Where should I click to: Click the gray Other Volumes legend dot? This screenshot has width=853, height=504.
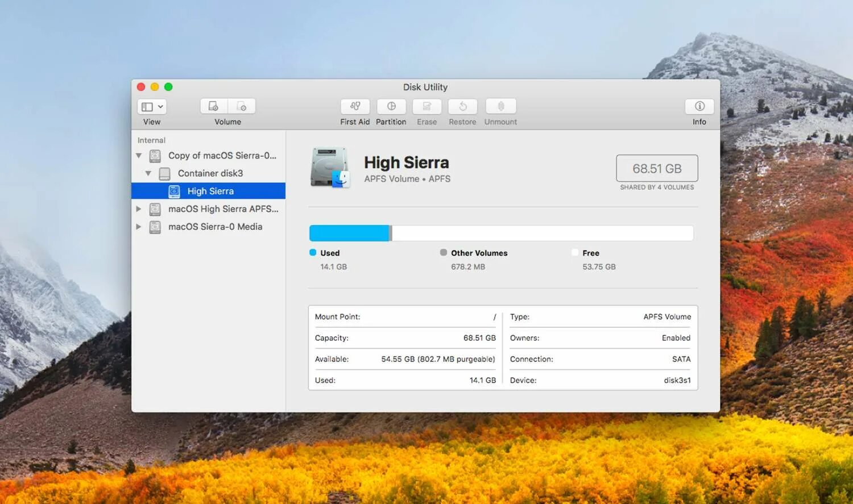(444, 252)
